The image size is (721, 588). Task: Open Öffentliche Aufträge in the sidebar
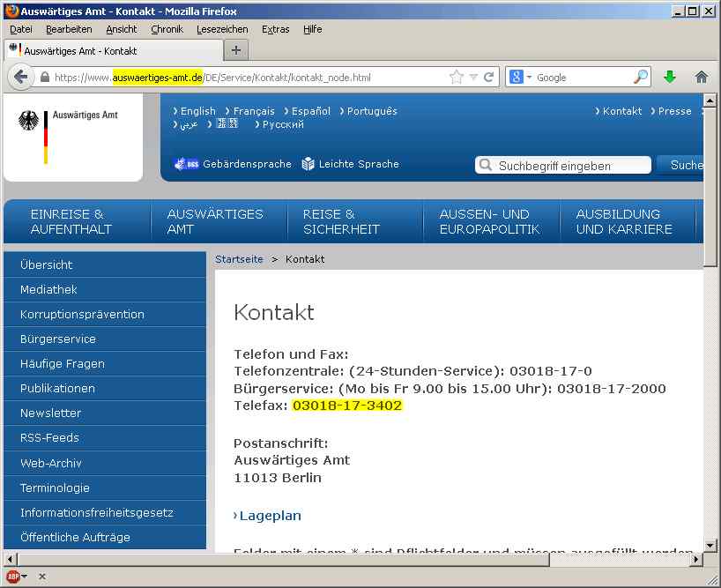(x=105, y=537)
